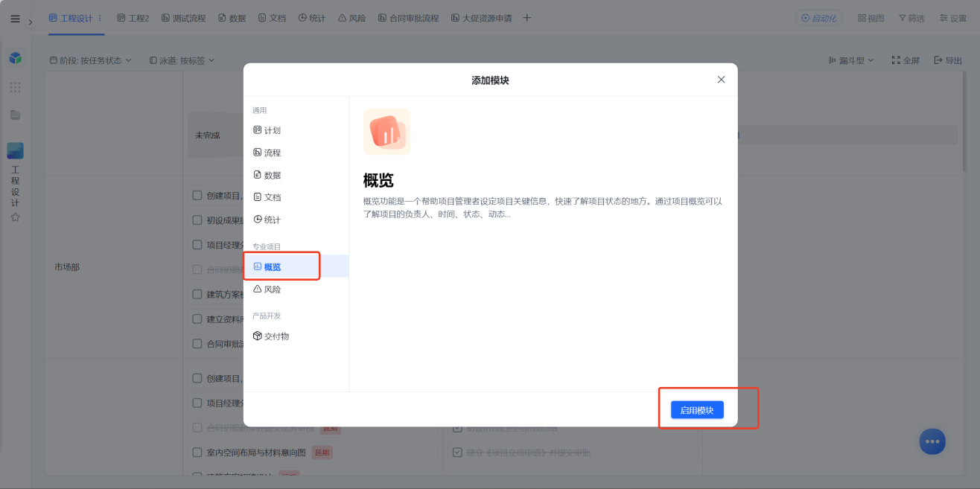Select the 工程设计 project thumbnail in sidebar

pos(15,150)
